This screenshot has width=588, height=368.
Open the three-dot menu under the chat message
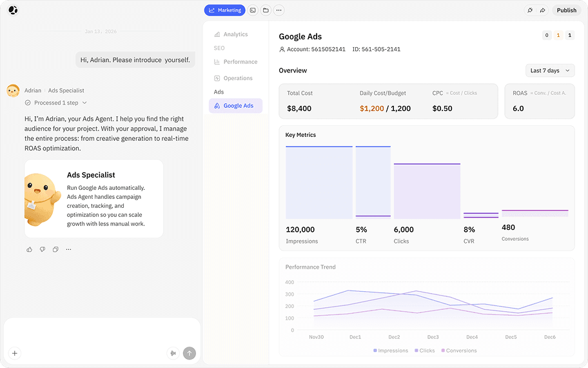68,249
